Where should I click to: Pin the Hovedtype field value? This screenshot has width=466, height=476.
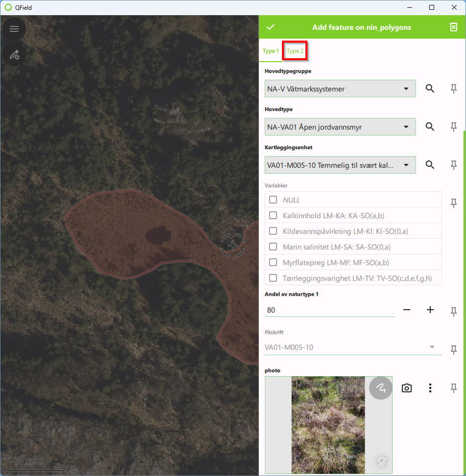click(453, 127)
